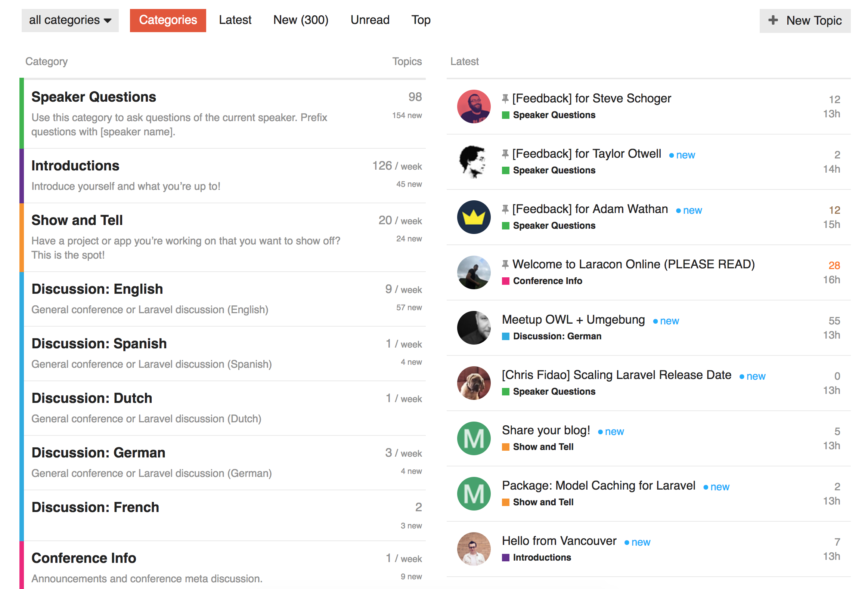868x589 pixels.
Task: Click the New Topic button
Action: tap(805, 21)
